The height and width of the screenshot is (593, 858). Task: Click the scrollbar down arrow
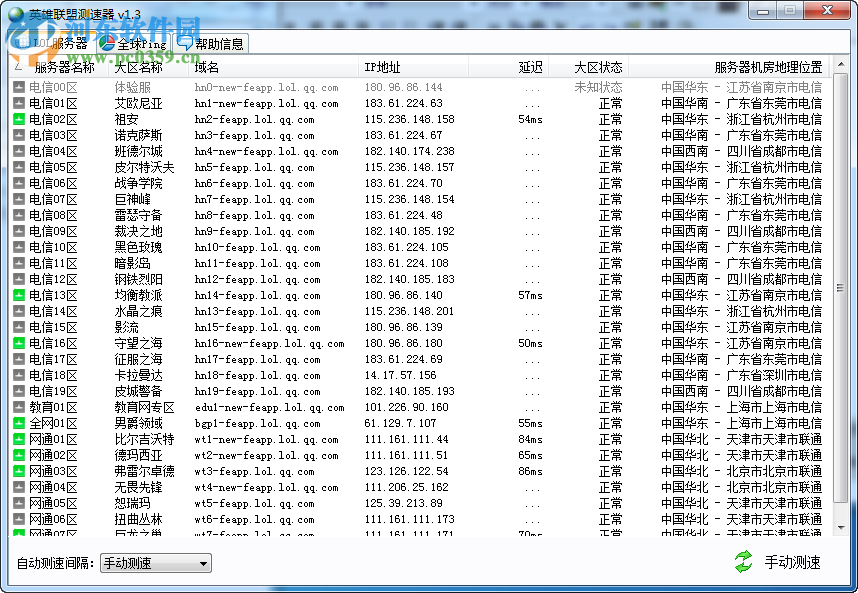[x=840, y=528]
